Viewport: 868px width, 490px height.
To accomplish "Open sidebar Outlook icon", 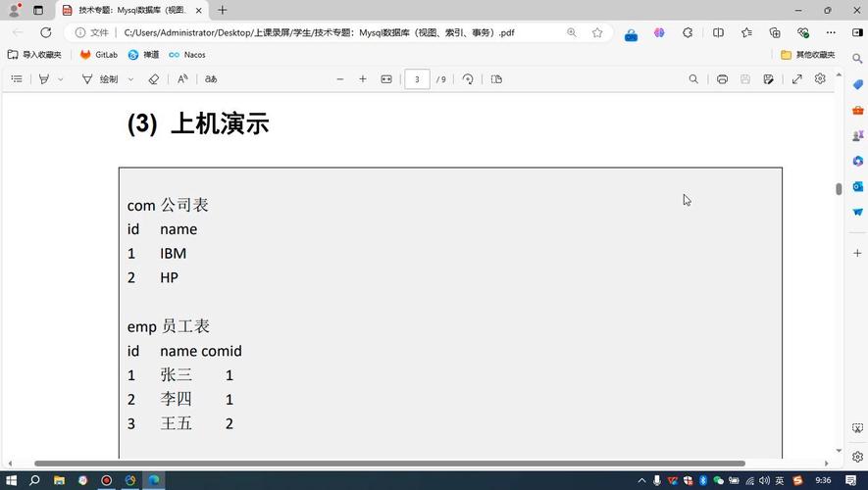I will (857, 186).
